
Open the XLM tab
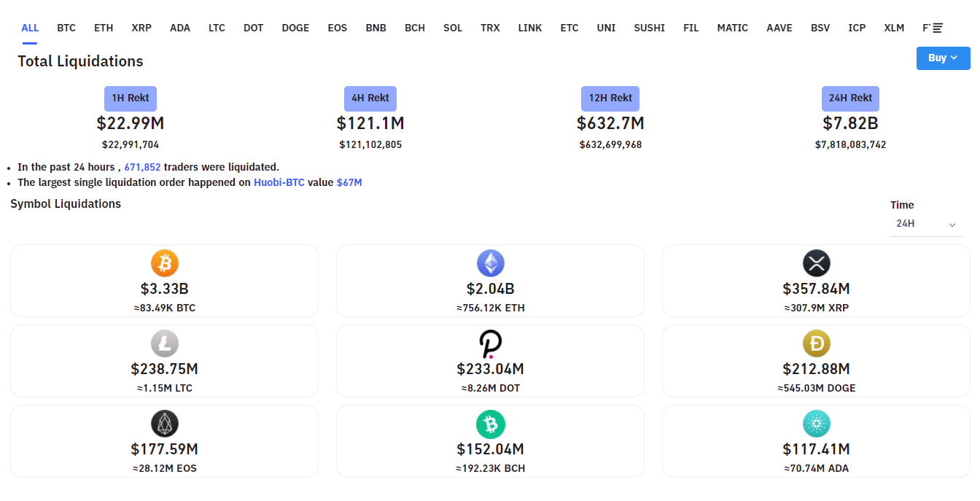click(894, 28)
